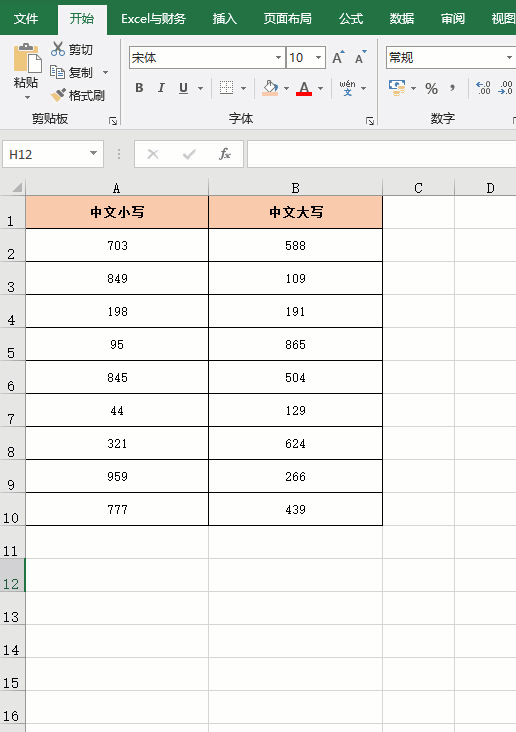Viewport: 516px width, 732px height.
Task: Switch to the 页面布局 Page Layout tab
Action: point(288,19)
